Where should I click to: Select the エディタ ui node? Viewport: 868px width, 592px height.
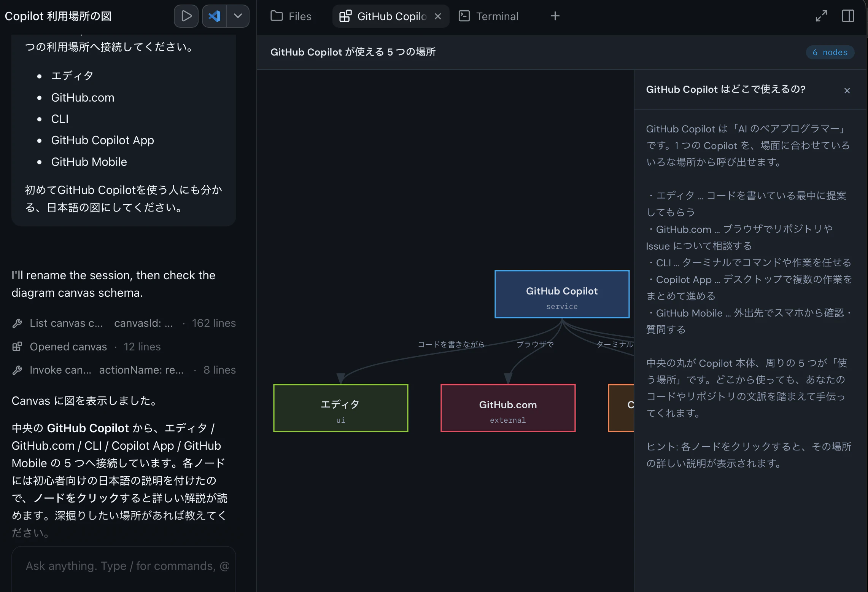pos(341,408)
